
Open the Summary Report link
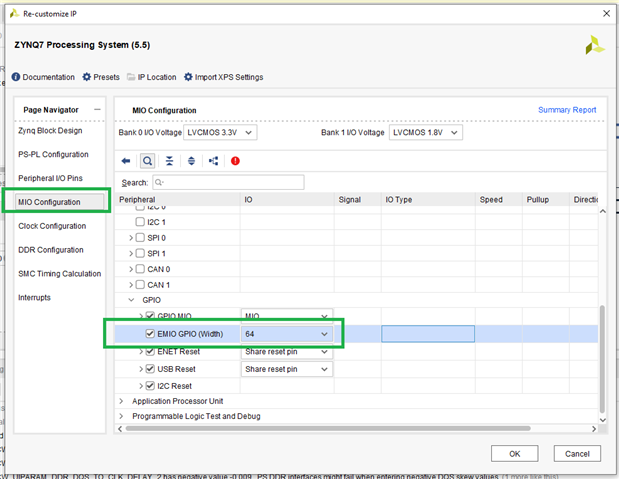[567, 110]
